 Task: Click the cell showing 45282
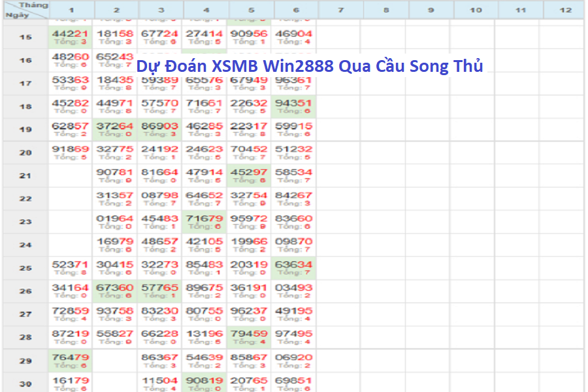click(x=70, y=106)
